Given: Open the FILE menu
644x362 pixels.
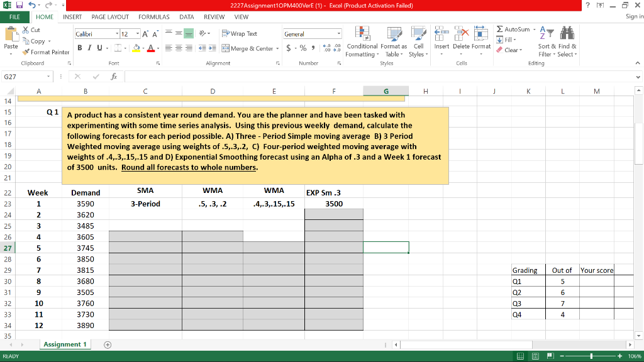Looking at the screenshot, I should [x=15, y=17].
